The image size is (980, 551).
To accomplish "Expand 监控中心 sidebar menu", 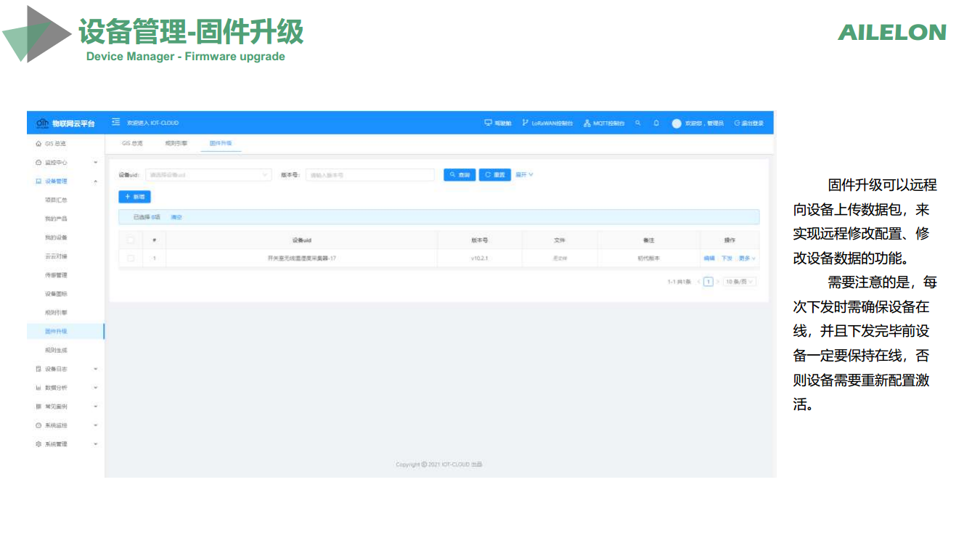I will 66,163.
